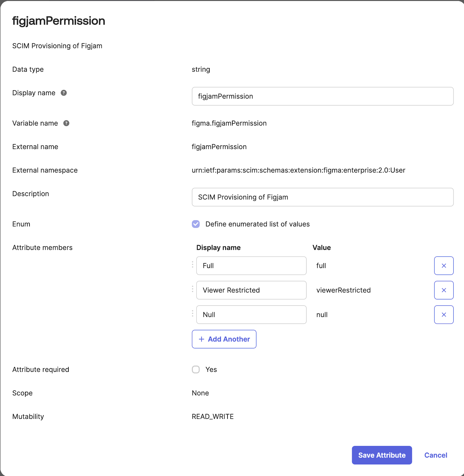Screen dimensions: 464x476
Task: Remove the Full enum value with X icon
Action: (x=444, y=266)
